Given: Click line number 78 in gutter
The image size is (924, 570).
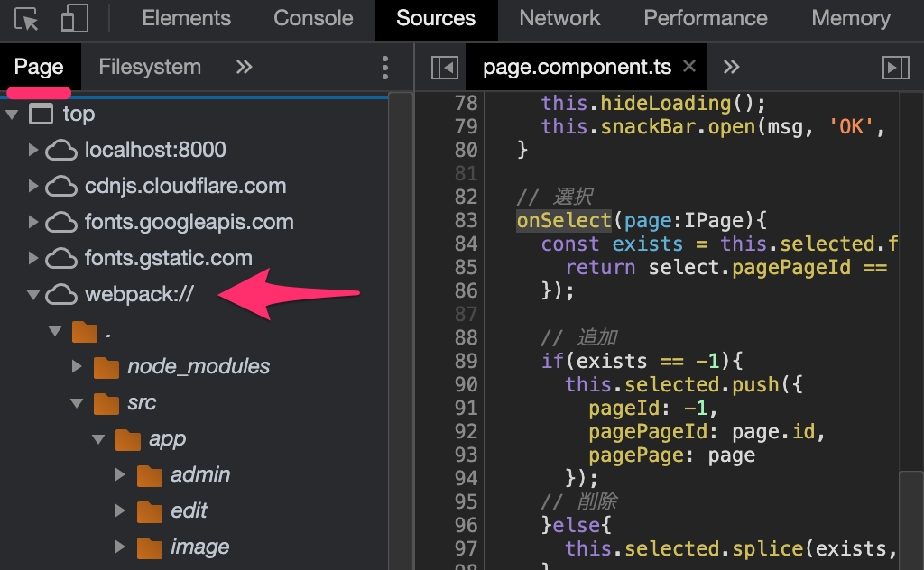Looking at the screenshot, I should [466, 103].
